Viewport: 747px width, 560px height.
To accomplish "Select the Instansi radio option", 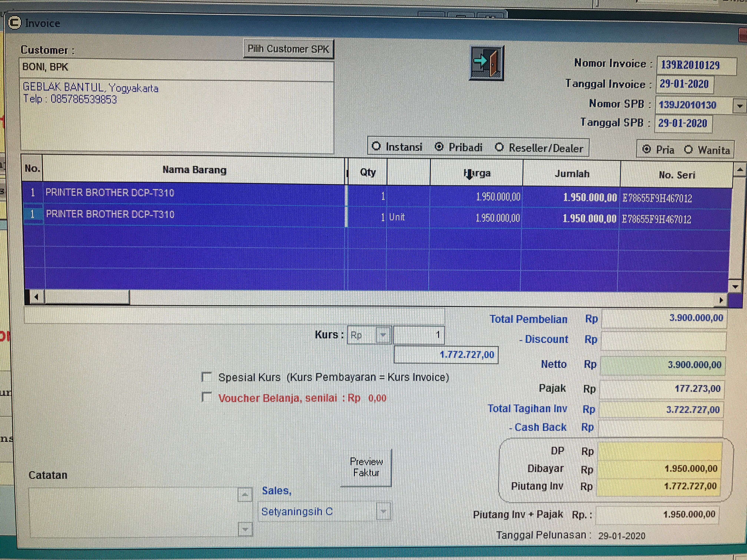I will pos(376,146).
